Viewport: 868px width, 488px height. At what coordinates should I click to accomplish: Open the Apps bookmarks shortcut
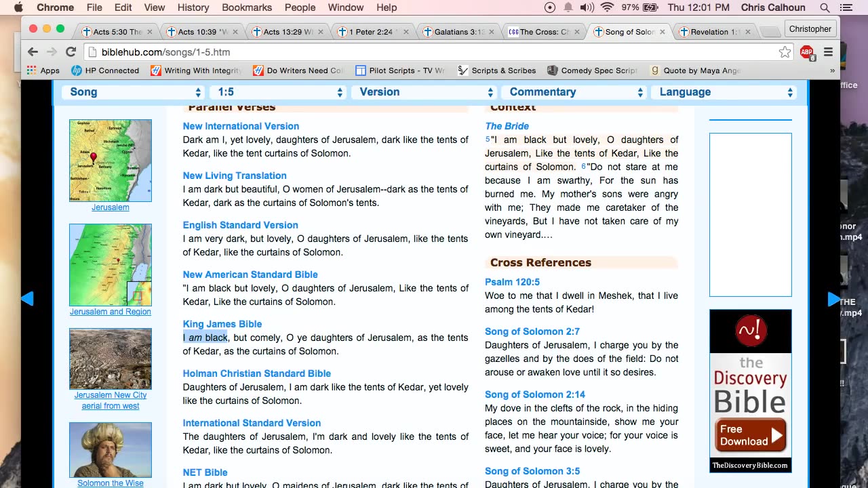click(x=43, y=70)
